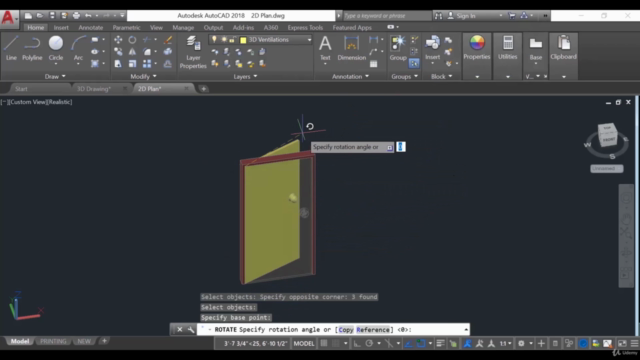The image size is (640, 360).
Task: Expand the Draw panel
Action: tap(55, 76)
